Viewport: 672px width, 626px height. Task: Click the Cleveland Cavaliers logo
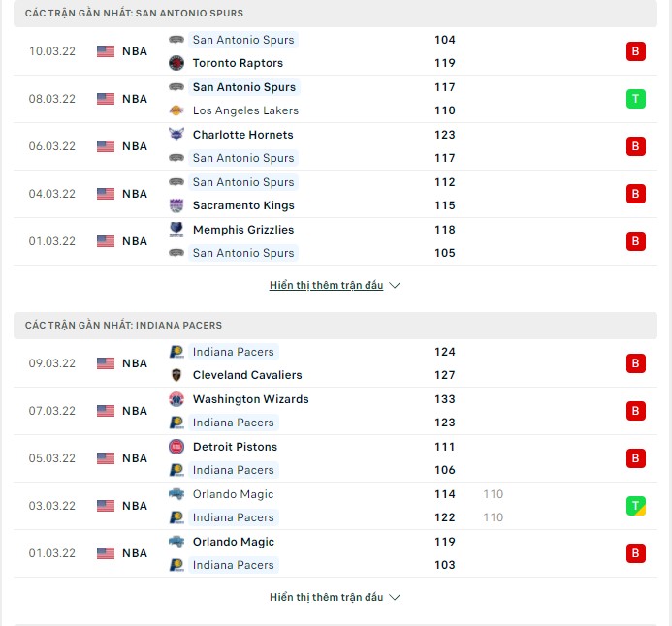coord(176,375)
